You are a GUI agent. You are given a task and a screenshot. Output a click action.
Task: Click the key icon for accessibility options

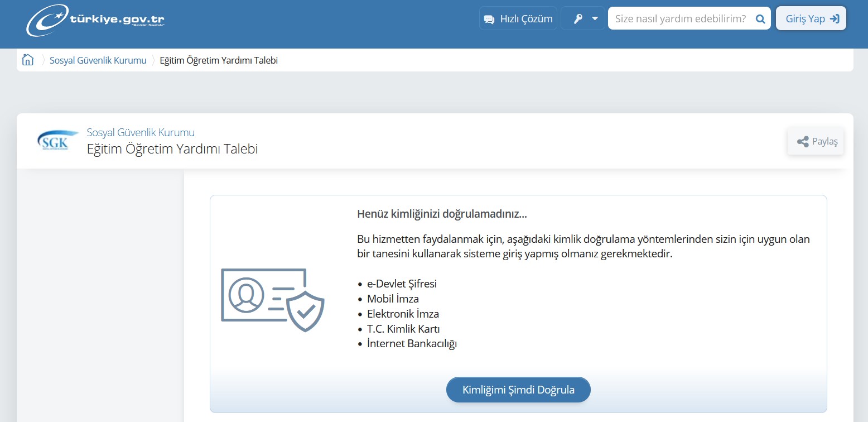578,18
